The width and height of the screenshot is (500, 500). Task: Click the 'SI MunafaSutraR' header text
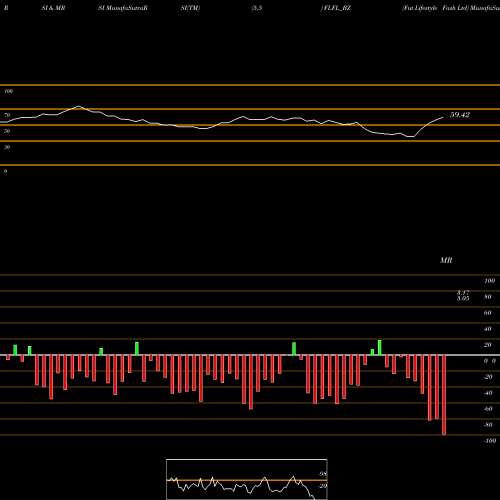tap(123, 8)
